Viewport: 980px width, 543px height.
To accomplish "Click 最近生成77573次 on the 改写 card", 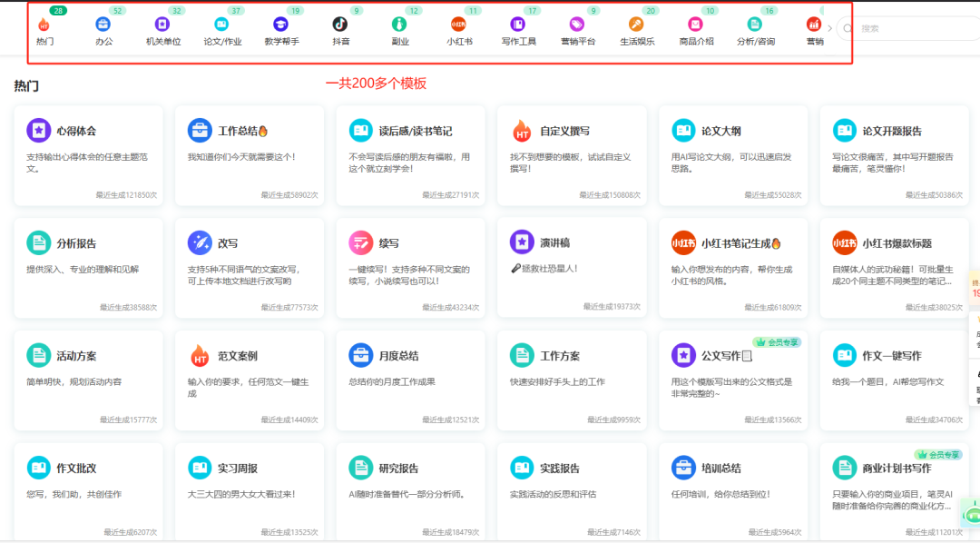I will pyautogui.click(x=289, y=307).
